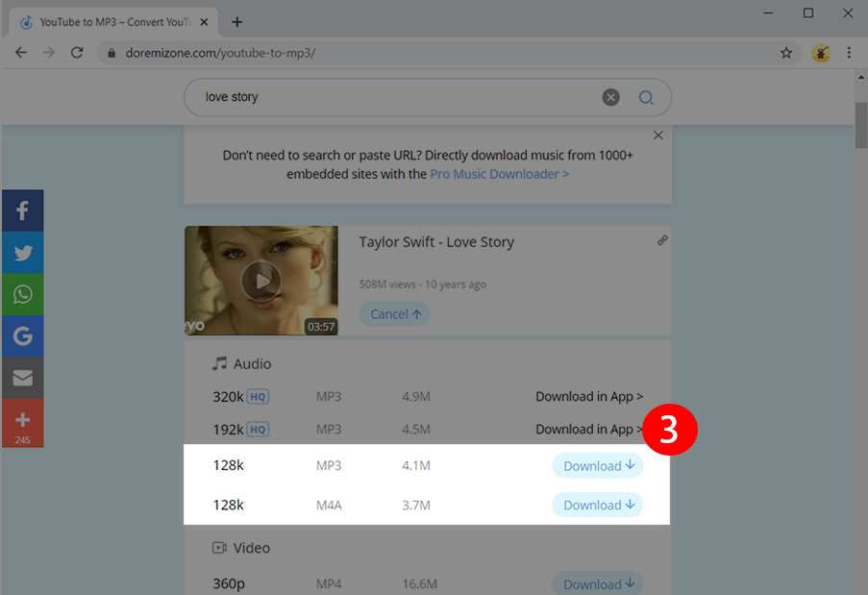Click the Twitter share icon

[x=22, y=252]
